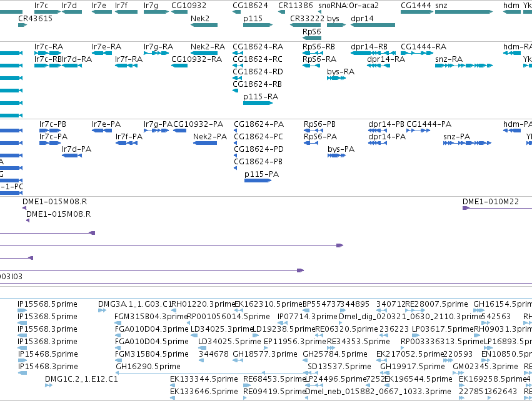
Task: Click the EK133646.5prime EST glyph
Action: [173, 398]
